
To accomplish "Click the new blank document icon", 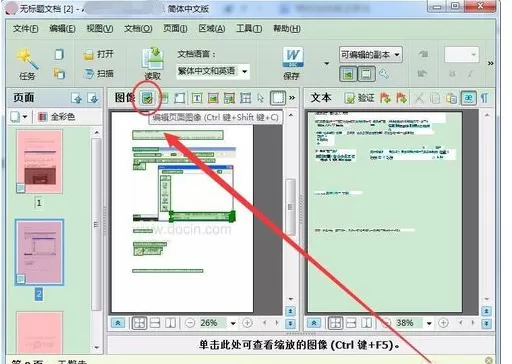I will (59, 54).
